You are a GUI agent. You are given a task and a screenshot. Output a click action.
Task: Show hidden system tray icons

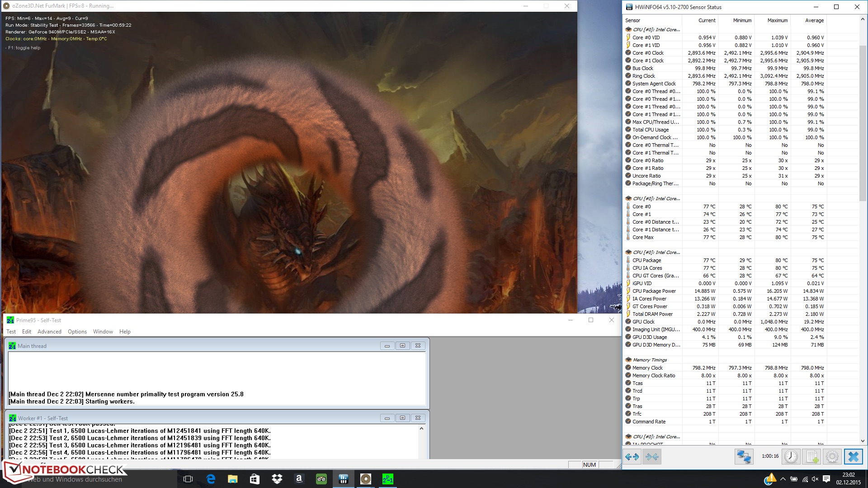pyautogui.click(x=783, y=479)
